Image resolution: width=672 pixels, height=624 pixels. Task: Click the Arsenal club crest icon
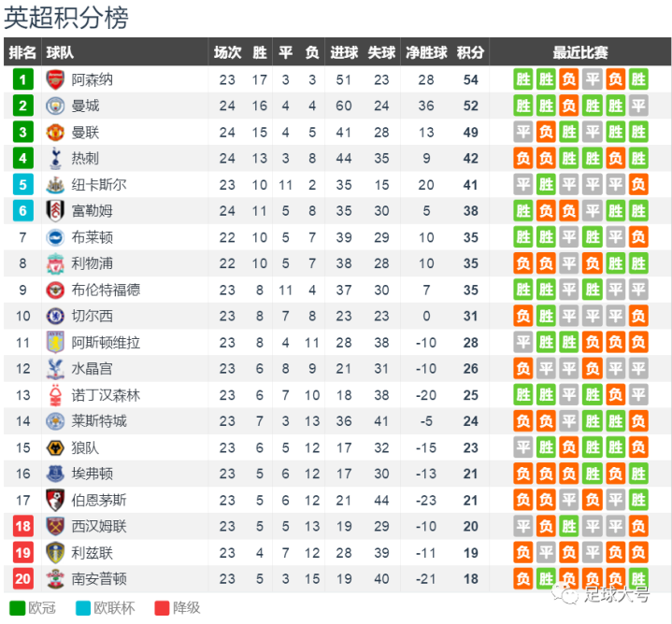click(55, 79)
